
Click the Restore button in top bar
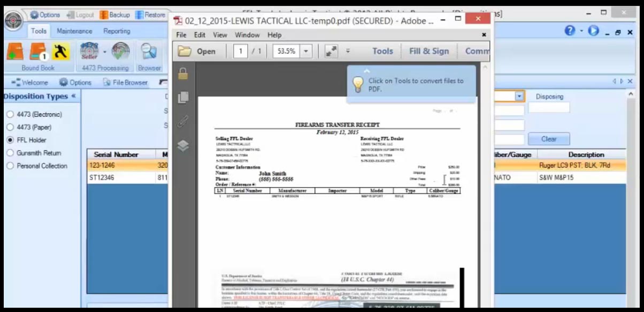150,15
